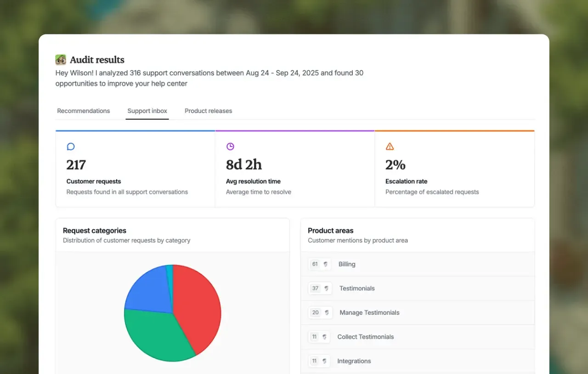Click the small icon in Manage Testimonials' badge
This screenshot has height=374, width=588.
[x=327, y=312]
